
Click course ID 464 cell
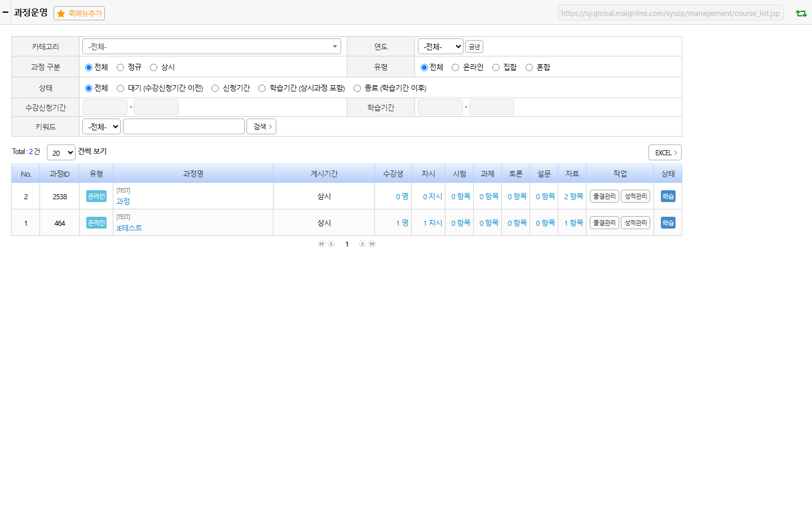coord(59,223)
